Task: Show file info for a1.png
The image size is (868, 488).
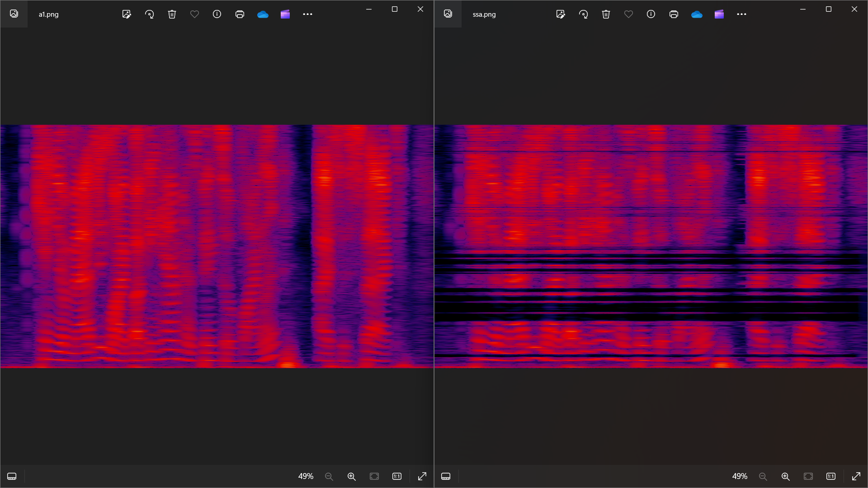Action: [x=217, y=14]
